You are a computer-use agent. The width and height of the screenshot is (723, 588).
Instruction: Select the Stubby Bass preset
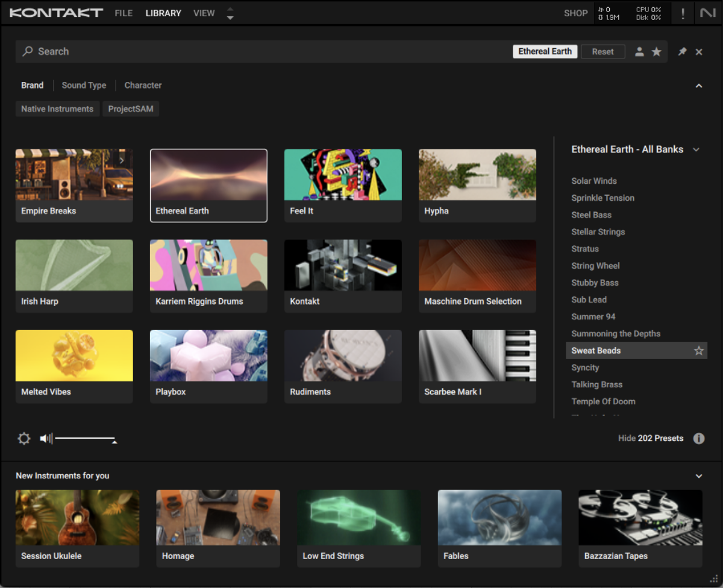595,283
